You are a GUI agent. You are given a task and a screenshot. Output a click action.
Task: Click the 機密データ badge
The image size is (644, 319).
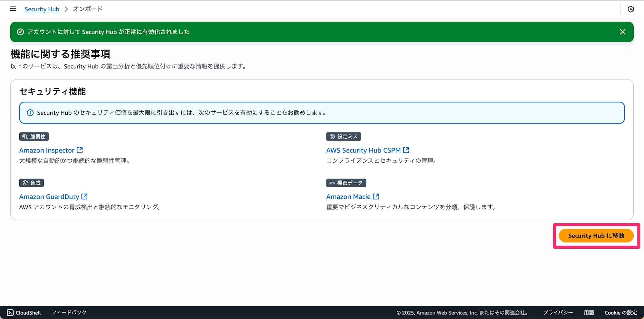click(x=346, y=183)
